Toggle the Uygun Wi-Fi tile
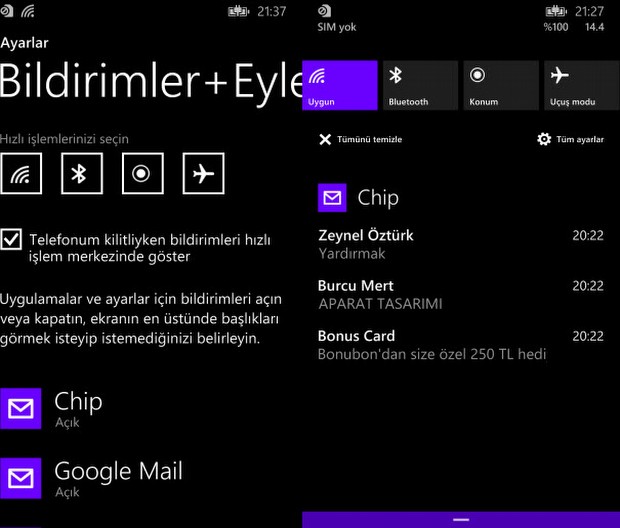 [x=340, y=85]
